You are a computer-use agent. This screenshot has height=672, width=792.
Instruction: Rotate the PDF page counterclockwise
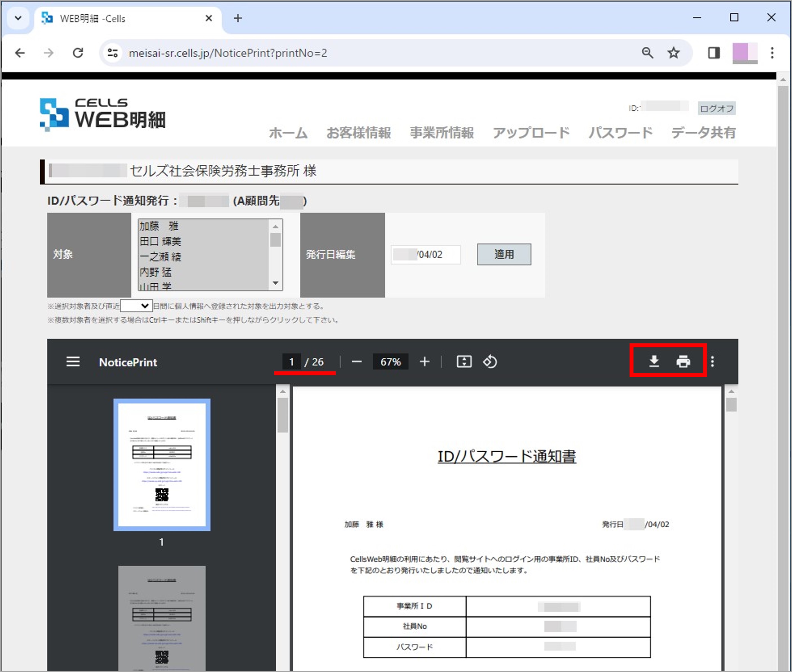(x=490, y=362)
